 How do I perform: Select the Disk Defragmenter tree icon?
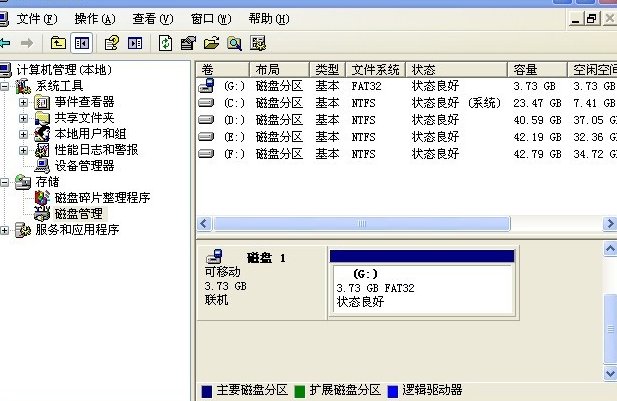pyautogui.click(x=42, y=198)
